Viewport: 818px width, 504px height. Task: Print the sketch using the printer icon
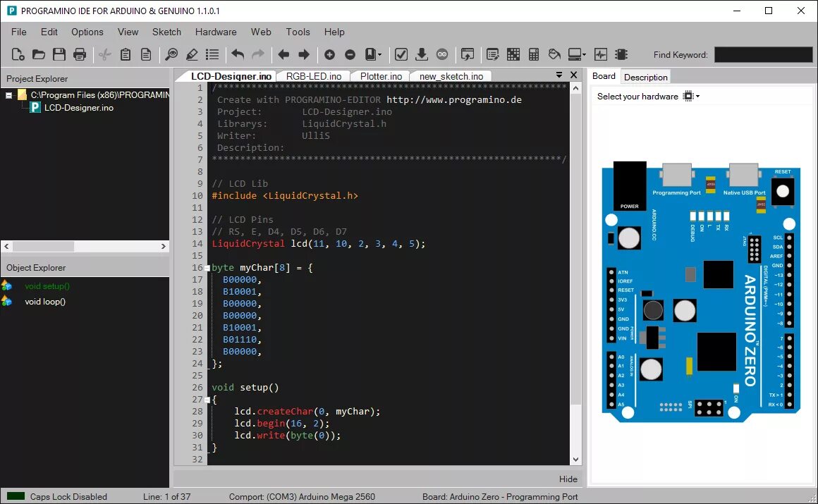pyautogui.click(x=79, y=54)
